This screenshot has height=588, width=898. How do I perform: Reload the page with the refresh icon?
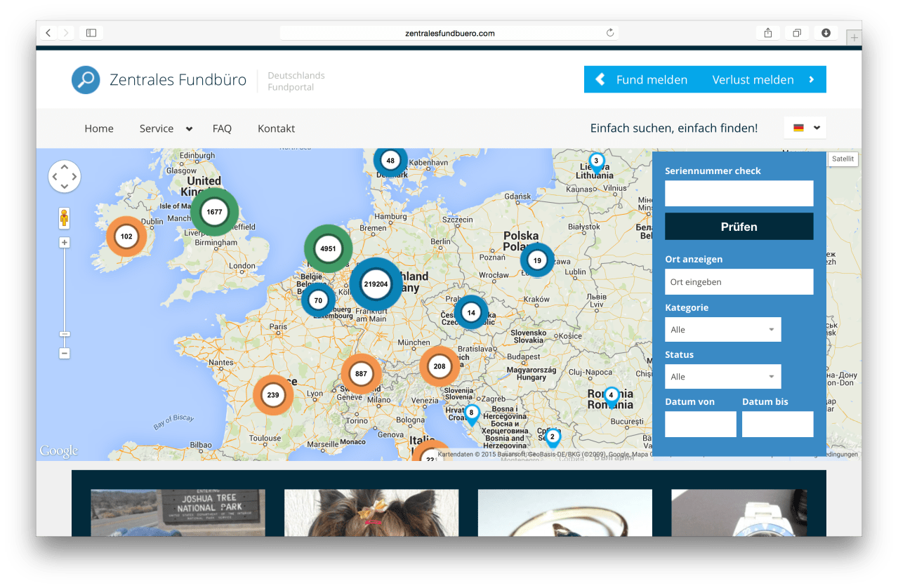tap(609, 33)
